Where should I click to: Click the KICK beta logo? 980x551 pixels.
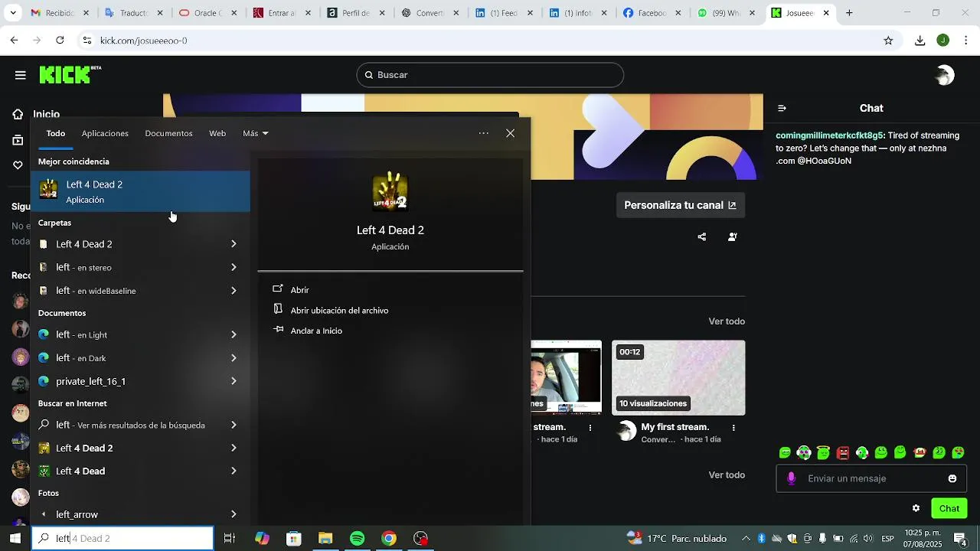(70, 74)
